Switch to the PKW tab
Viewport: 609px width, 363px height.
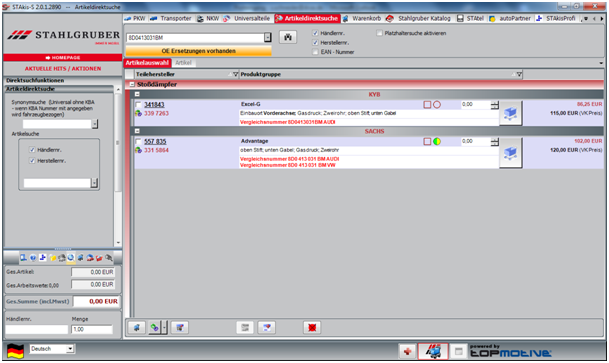(x=135, y=18)
